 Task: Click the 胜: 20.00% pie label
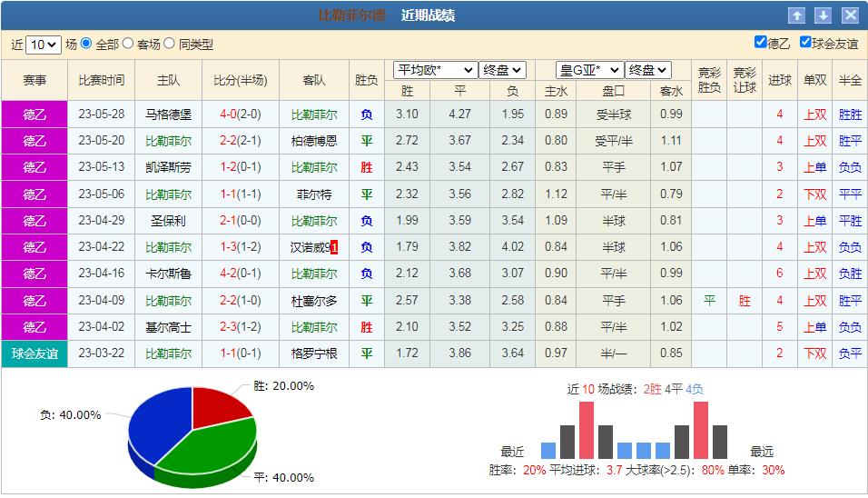coord(283,386)
